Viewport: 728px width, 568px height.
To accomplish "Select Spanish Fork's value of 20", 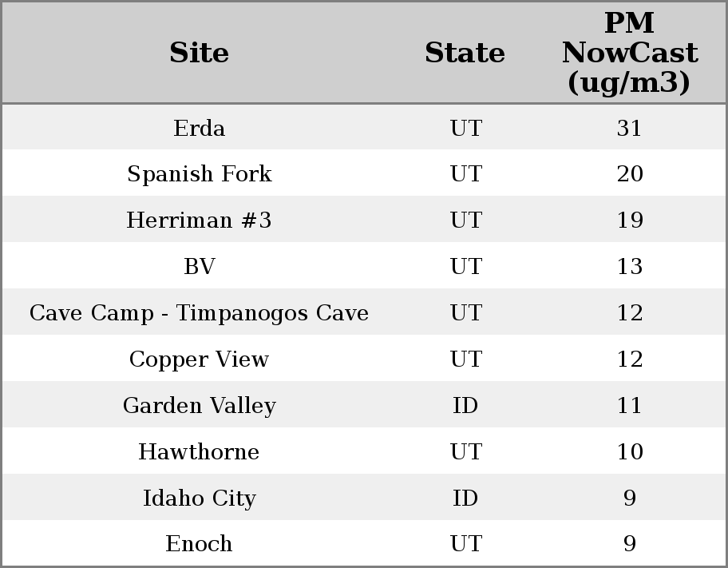I will pyautogui.click(x=629, y=174).
